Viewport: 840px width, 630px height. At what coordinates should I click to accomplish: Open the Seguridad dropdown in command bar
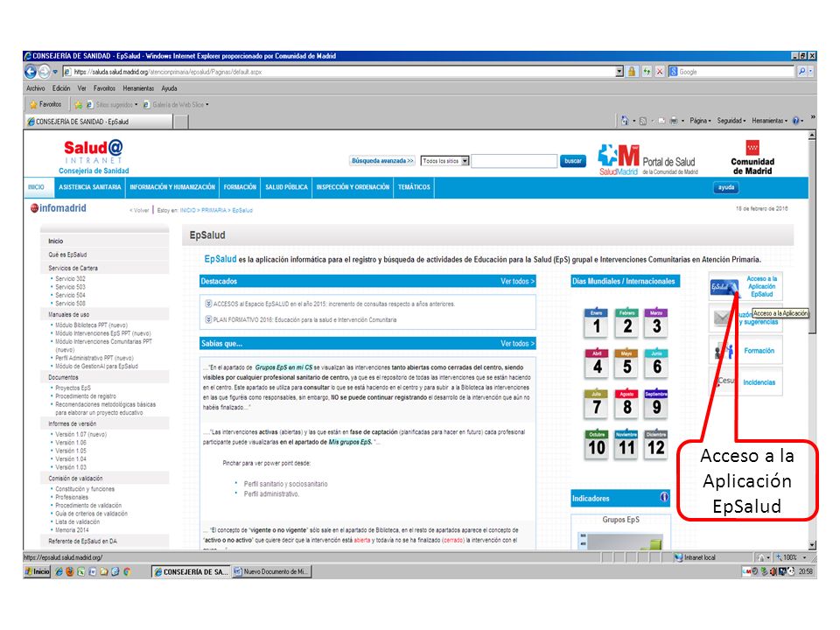[x=731, y=121]
